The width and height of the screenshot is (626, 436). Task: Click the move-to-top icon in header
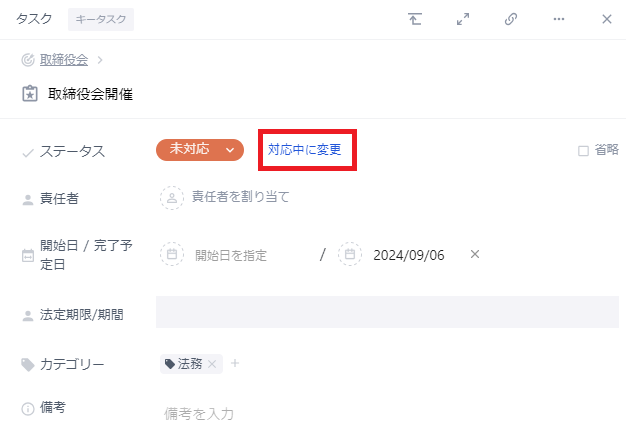415,19
